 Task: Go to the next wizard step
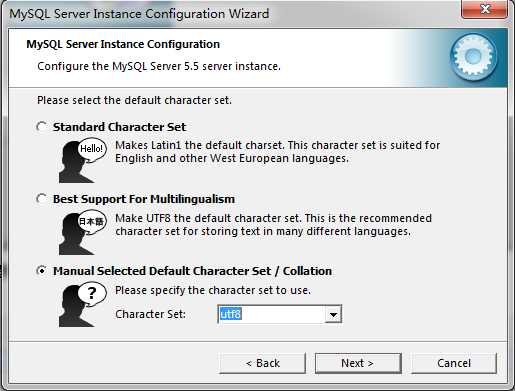coord(358,363)
